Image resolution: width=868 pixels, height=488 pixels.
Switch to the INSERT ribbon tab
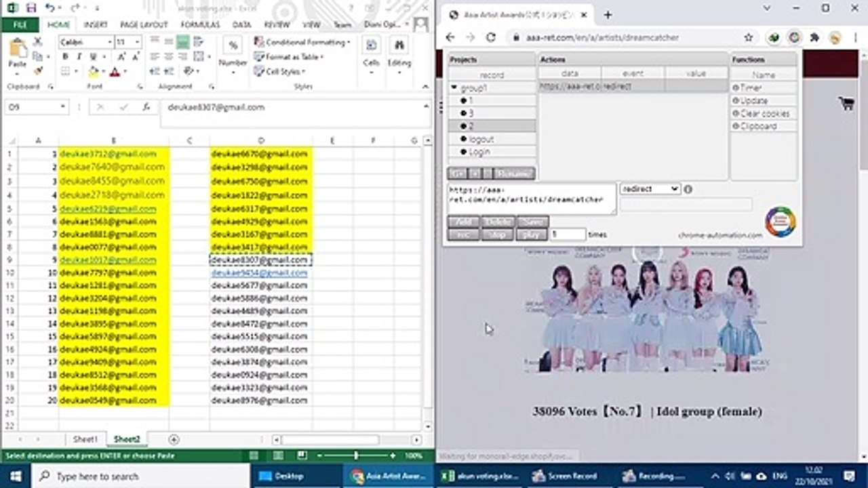95,24
